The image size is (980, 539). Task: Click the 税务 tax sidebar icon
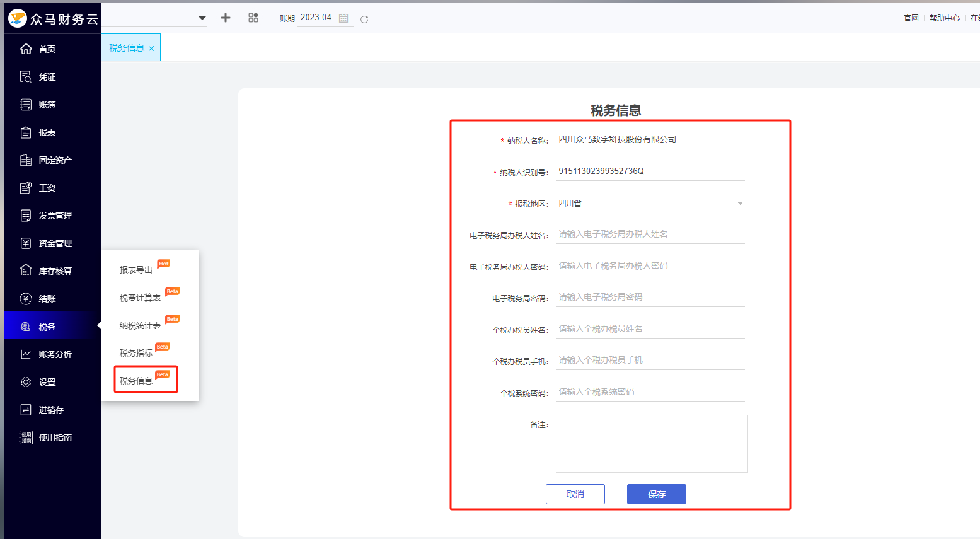[x=26, y=326]
